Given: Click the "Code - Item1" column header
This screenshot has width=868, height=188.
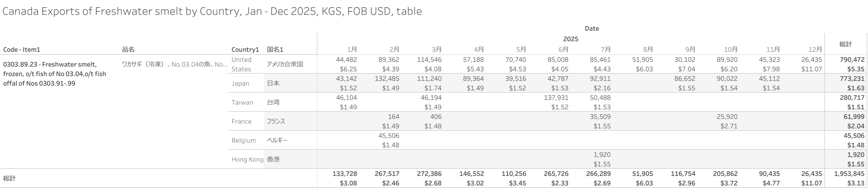Looking at the screenshot, I should pos(22,49).
